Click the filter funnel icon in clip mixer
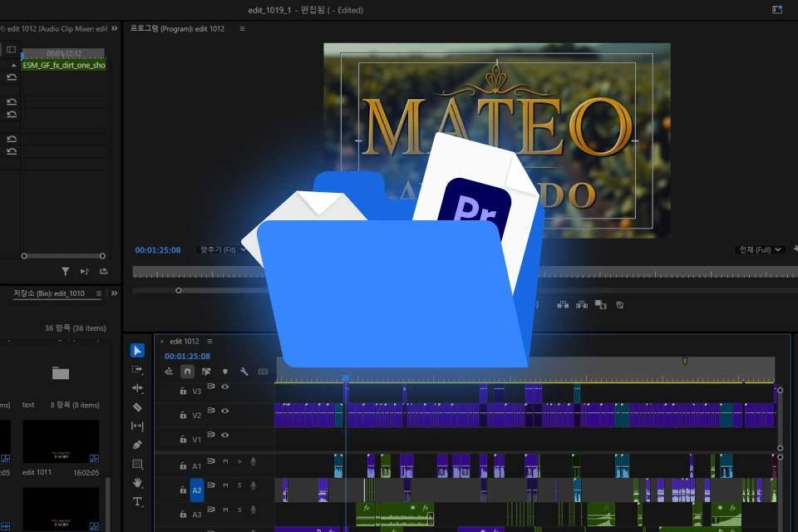 [65, 271]
